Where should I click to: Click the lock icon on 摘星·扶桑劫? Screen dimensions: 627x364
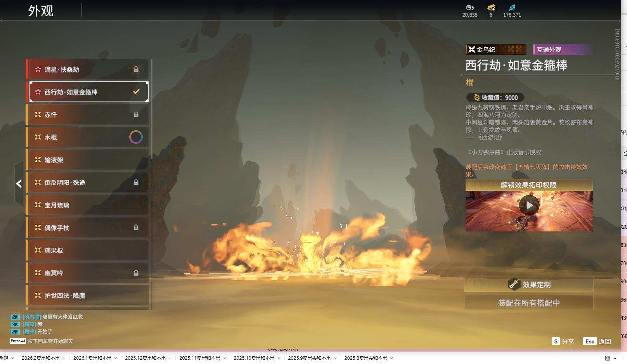[136, 69]
